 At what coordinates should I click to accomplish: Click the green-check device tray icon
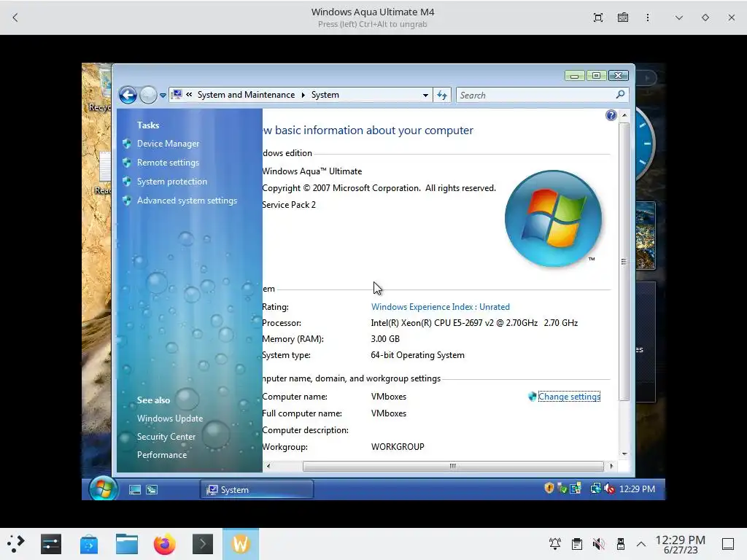tap(562, 488)
